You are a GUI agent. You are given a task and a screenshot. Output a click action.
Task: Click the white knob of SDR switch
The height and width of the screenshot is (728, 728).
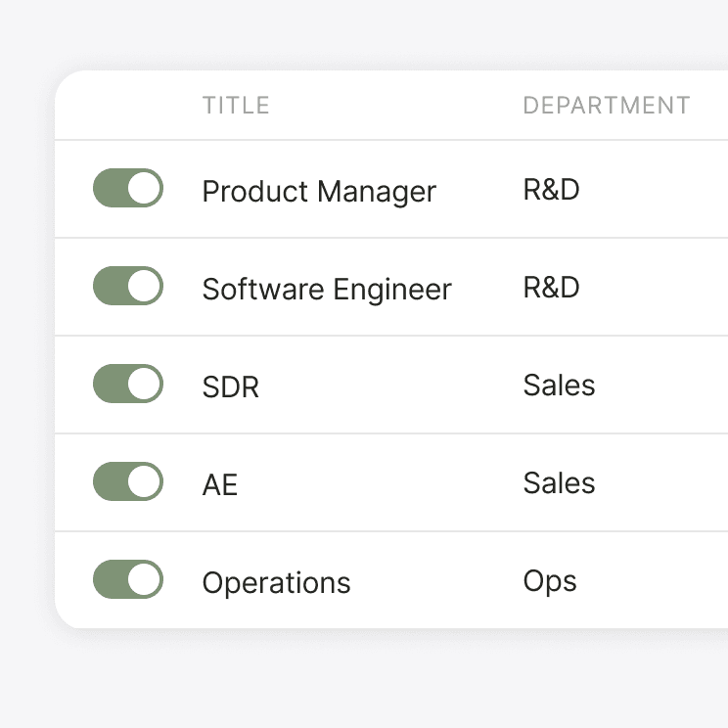coord(144,384)
